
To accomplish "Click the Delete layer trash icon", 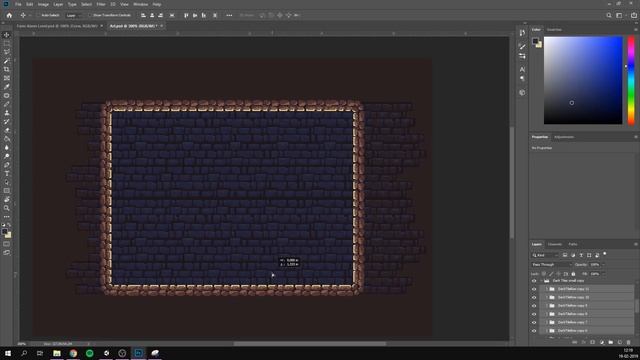I will click(x=629, y=342).
